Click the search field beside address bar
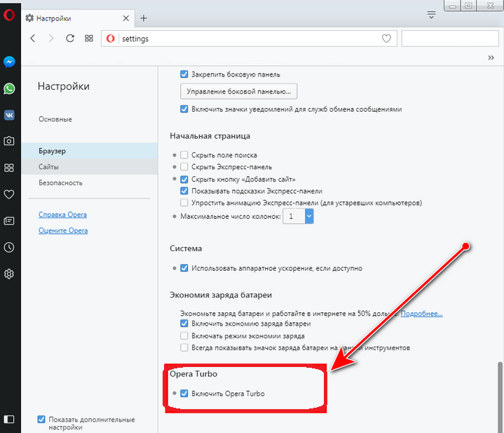Image resolution: width=504 pixels, height=433 pixels. [450, 39]
